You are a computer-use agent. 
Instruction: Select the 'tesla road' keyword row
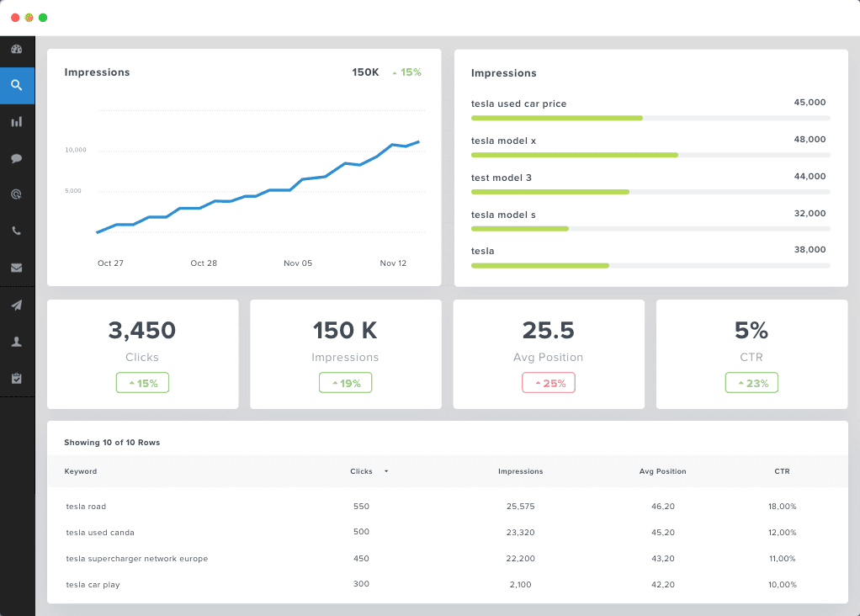click(x=448, y=507)
